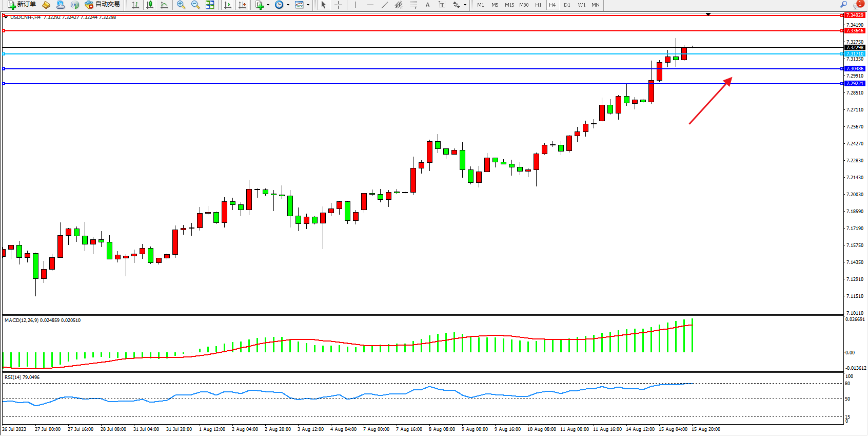The height and width of the screenshot is (436, 868).
Task: Toggle chart auto scroll
Action: [228, 5]
